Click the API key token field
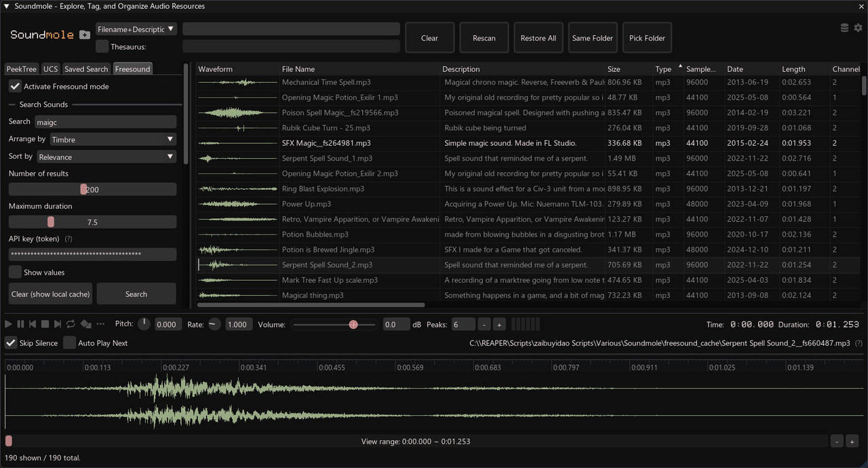The image size is (868, 468). (x=92, y=254)
